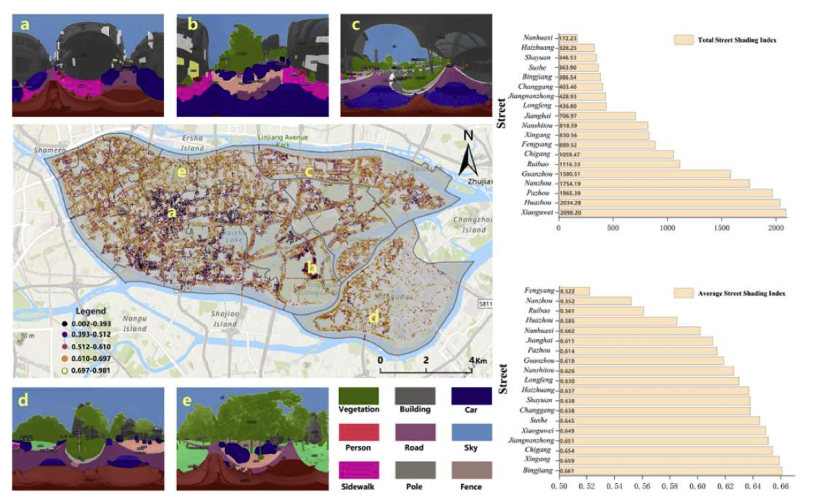Click the yellow 'a' marker on the map

(172, 213)
